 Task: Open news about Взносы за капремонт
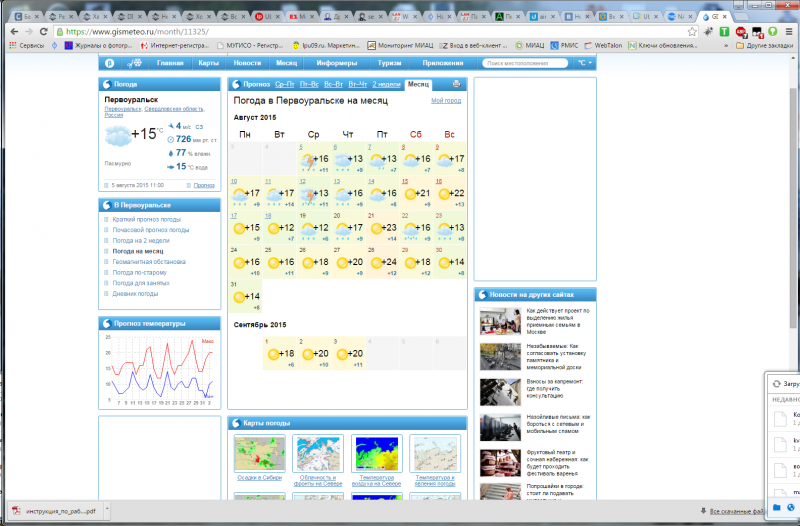tap(555, 388)
